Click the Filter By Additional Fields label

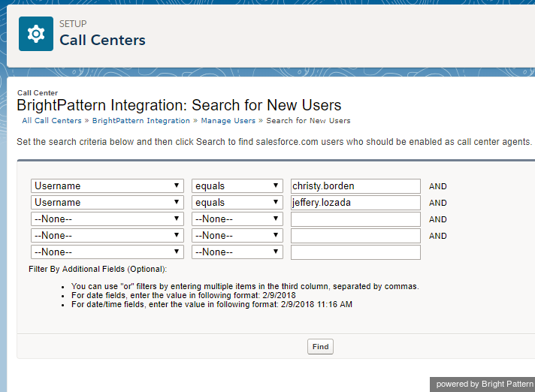click(98, 269)
